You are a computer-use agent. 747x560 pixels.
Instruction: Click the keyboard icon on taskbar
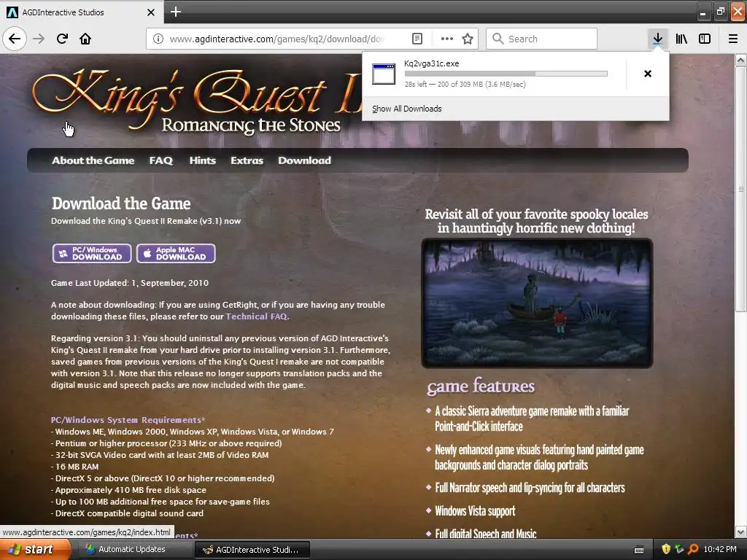[639, 550]
